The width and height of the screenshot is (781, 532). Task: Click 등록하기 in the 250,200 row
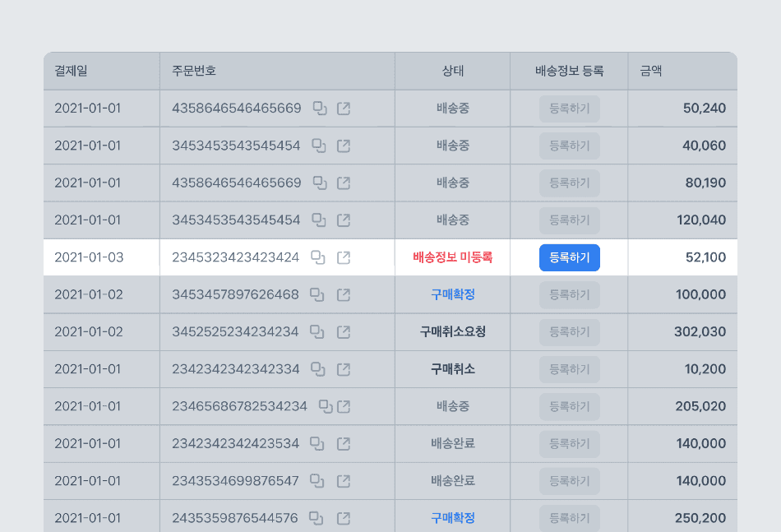pyautogui.click(x=570, y=519)
